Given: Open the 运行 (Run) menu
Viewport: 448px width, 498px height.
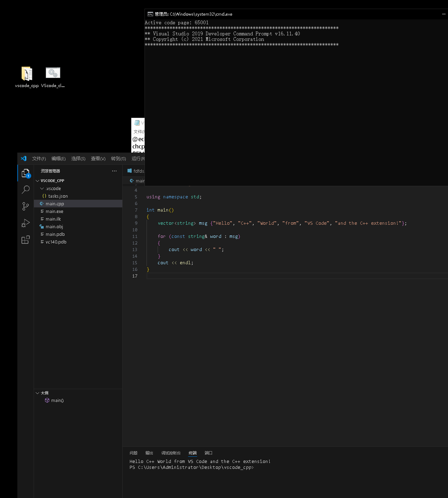Looking at the screenshot, I should click(138, 158).
